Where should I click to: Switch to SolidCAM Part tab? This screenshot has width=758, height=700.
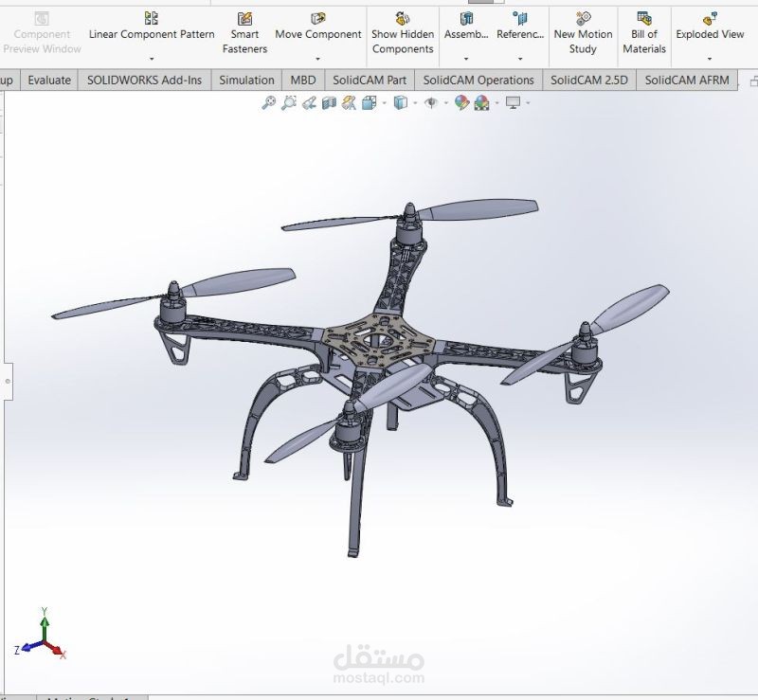tap(370, 81)
